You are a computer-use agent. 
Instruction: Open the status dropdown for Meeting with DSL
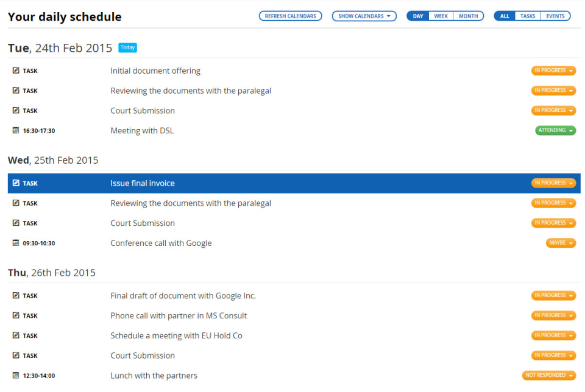pos(555,130)
